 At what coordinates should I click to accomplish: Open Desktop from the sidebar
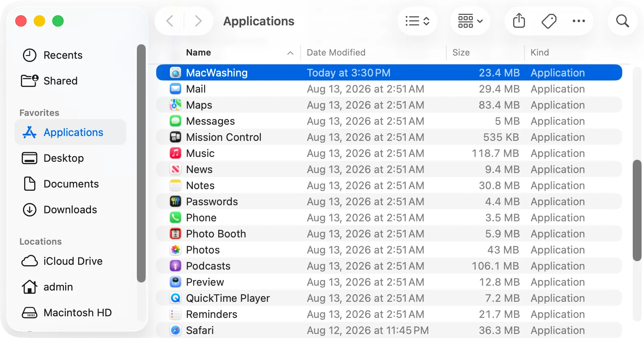(53, 158)
